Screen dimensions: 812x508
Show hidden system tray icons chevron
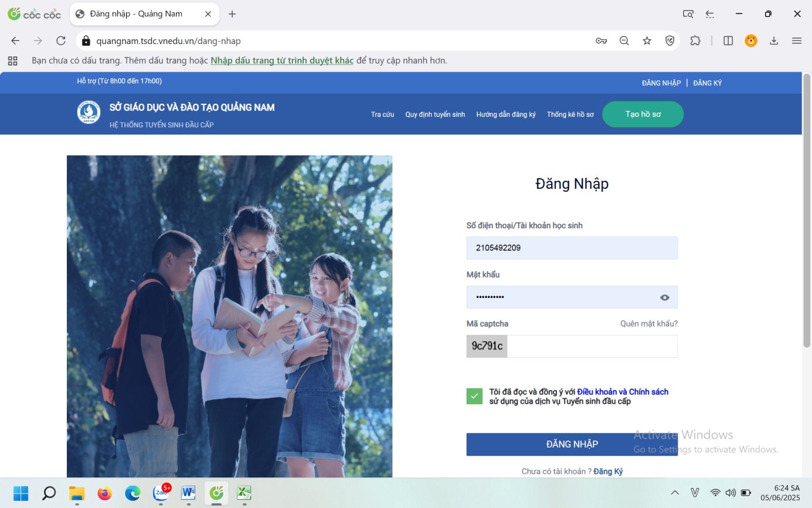675,493
